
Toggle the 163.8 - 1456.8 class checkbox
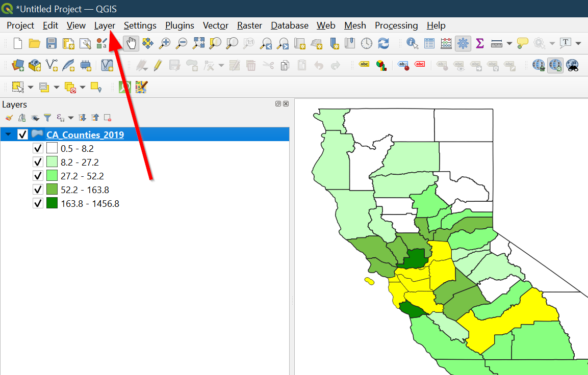point(37,203)
